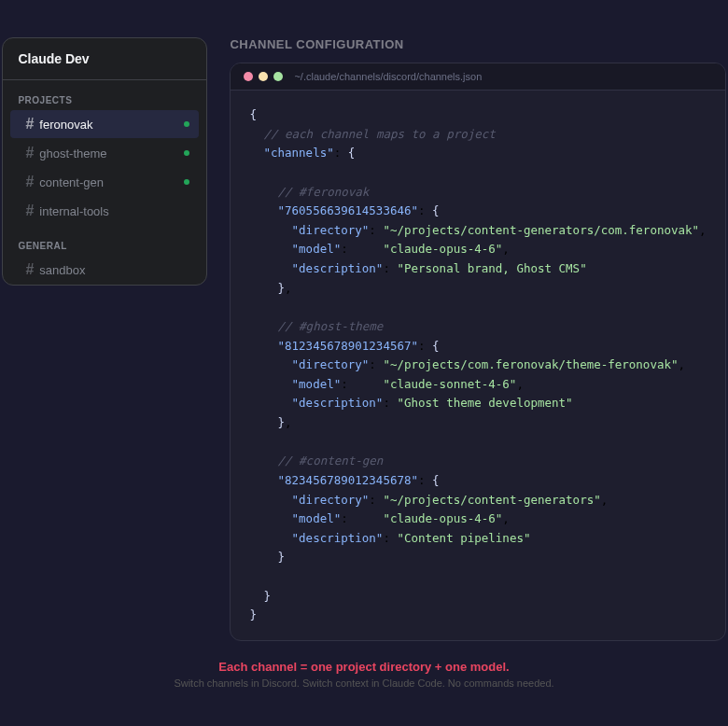The height and width of the screenshot is (726, 728).
Task: Click "claude-opus-4-6" in the content-gen block
Action: 442,519
